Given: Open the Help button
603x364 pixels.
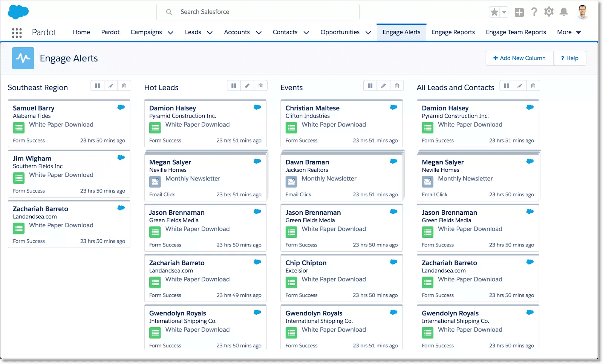Looking at the screenshot, I should [569, 58].
